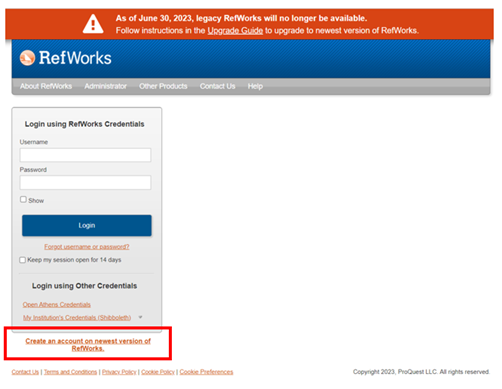The width and height of the screenshot is (502, 389).
Task: Create an account on newest RefWorks version
Action: click(88, 345)
